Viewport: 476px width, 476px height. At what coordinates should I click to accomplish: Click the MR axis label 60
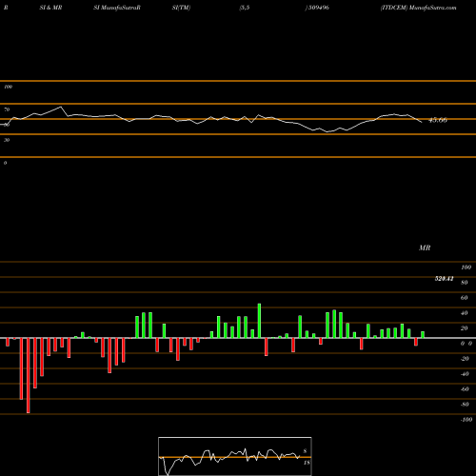[x=465, y=298]
